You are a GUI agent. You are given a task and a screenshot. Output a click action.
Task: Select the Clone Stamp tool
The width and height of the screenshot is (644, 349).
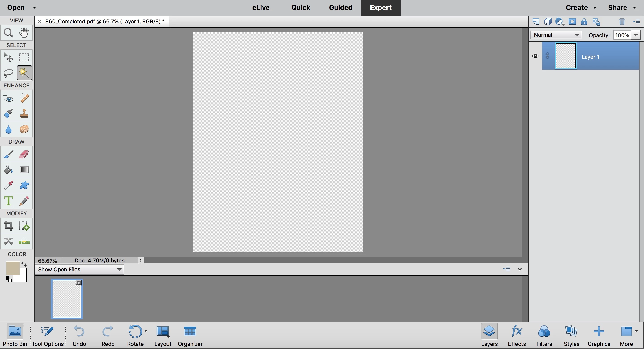point(24,114)
